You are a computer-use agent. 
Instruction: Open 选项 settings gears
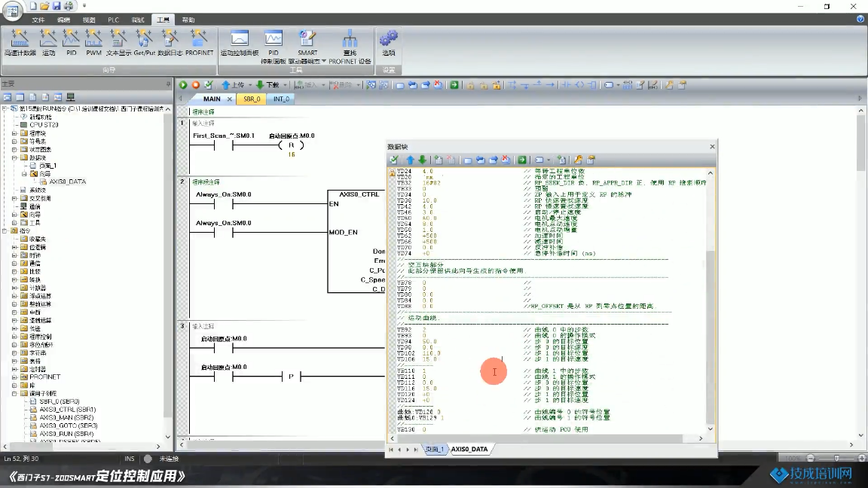[389, 43]
